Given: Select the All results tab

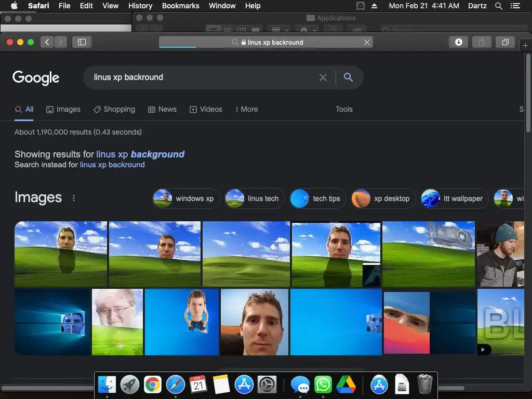Looking at the screenshot, I should 24,109.
